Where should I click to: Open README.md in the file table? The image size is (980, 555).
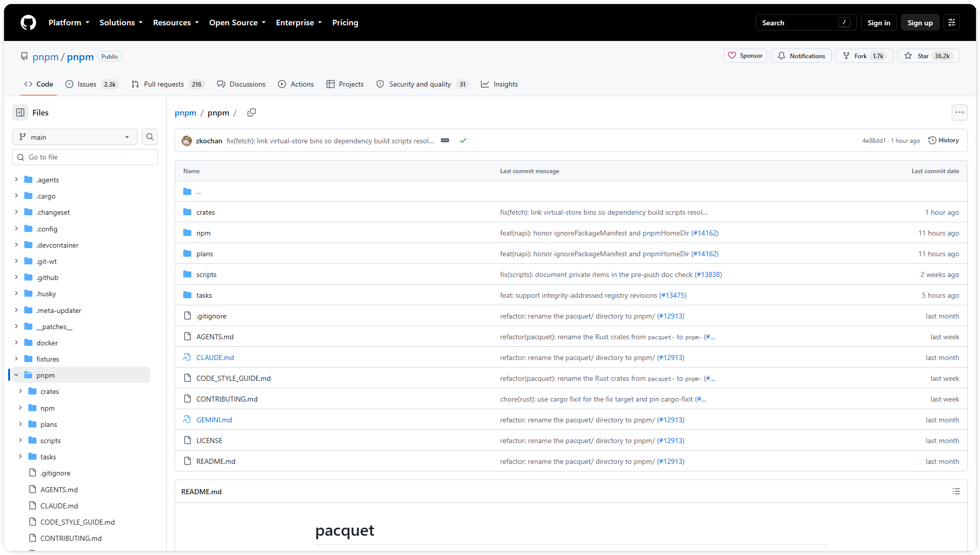pos(216,461)
